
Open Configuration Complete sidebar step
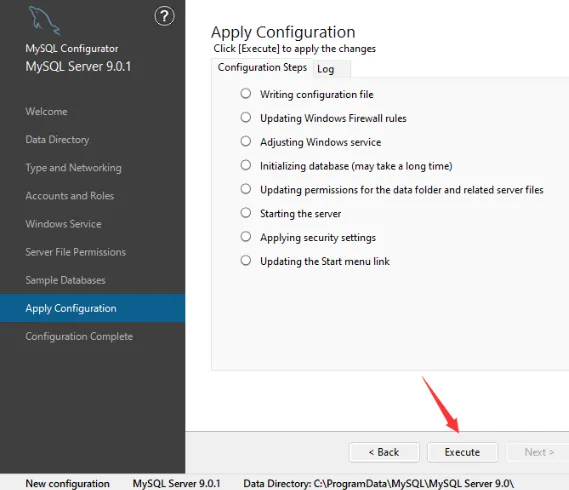(79, 336)
